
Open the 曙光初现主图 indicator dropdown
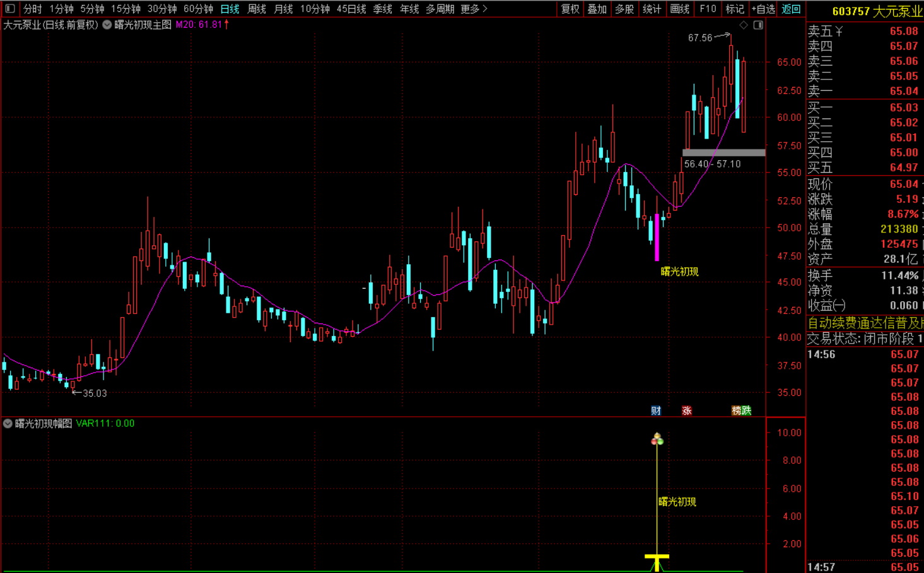tap(107, 25)
